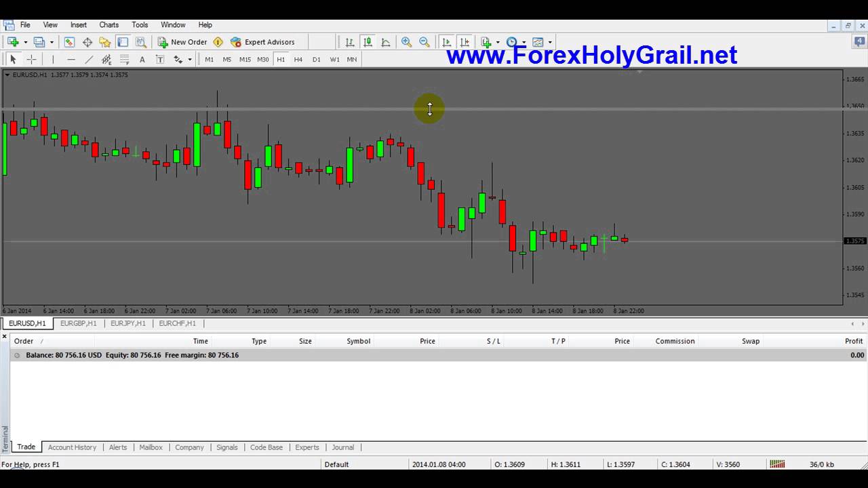Toggle chart Auto Scroll

446,42
